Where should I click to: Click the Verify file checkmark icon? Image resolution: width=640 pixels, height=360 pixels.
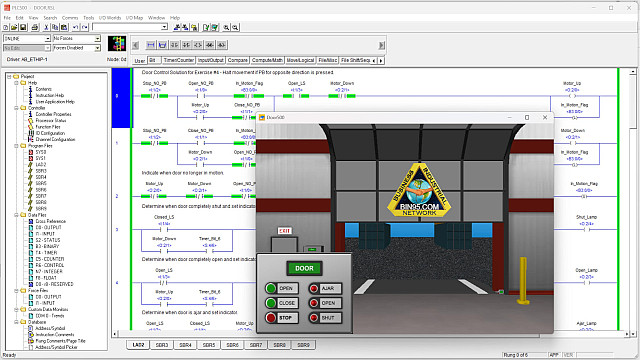(x=206, y=27)
